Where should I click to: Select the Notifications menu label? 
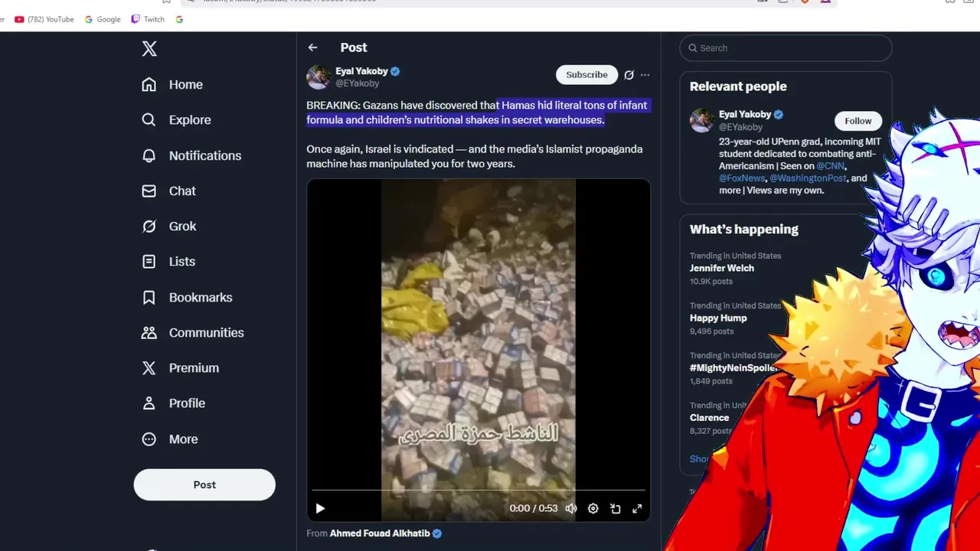point(205,155)
